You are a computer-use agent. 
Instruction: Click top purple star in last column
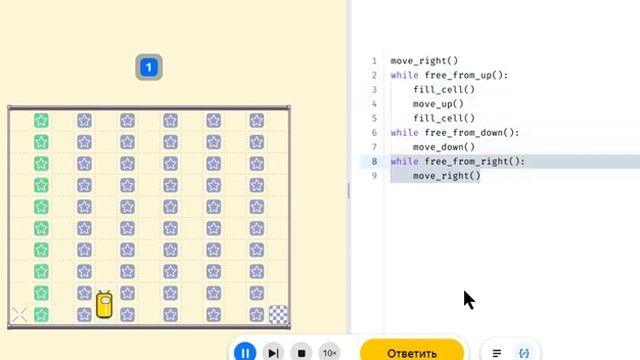click(257, 120)
